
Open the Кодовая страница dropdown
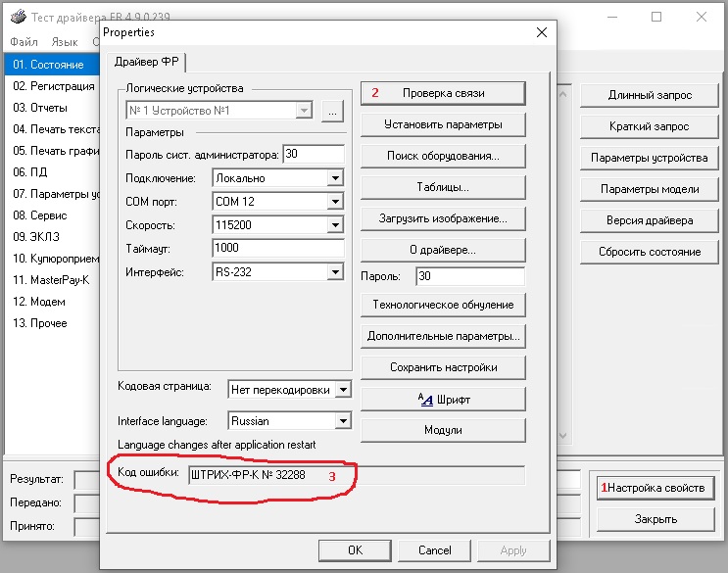click(x=342, y=389)
